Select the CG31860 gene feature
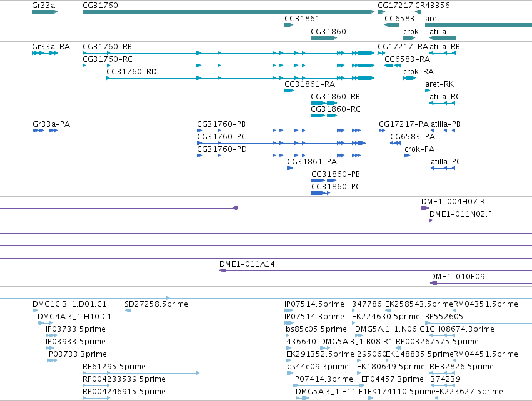The height and width of the screenshot is (401, 532). point(324,38)
